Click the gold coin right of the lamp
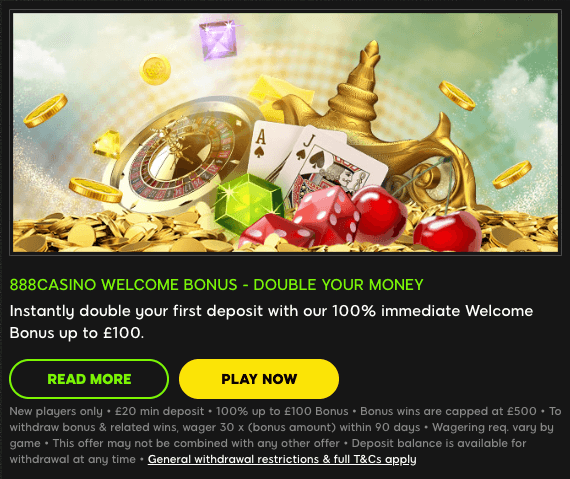Image resolution: width=570 pixels, height=479 pixels. coord(512,175)
